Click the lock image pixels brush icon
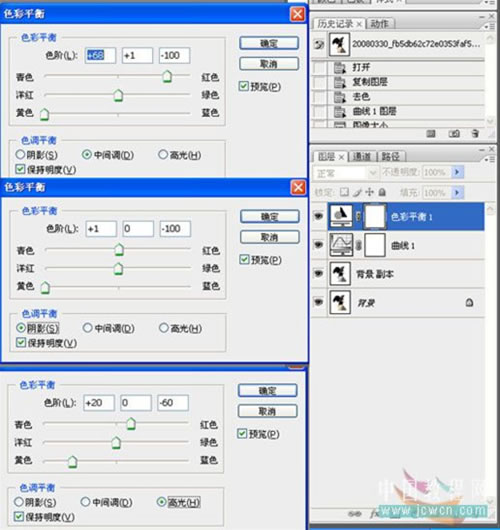The width and height of the screenshot is (500, 530). coord(357,192)
